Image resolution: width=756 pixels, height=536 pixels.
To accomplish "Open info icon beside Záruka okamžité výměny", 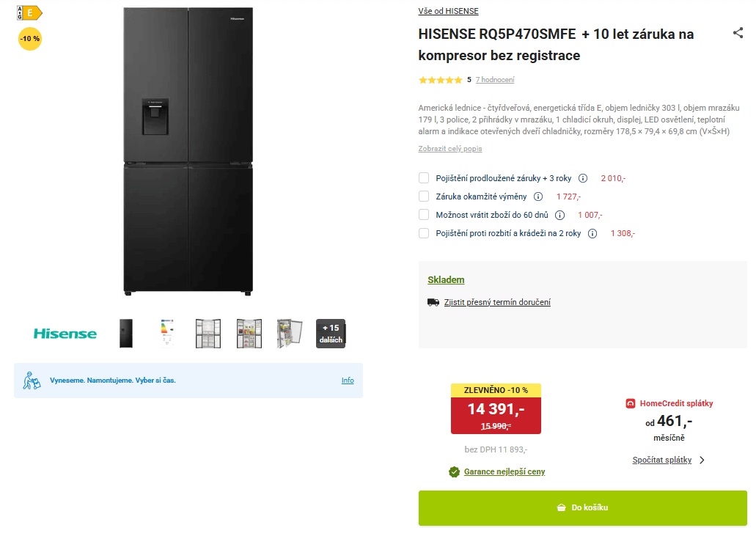I will click(539, 197).
